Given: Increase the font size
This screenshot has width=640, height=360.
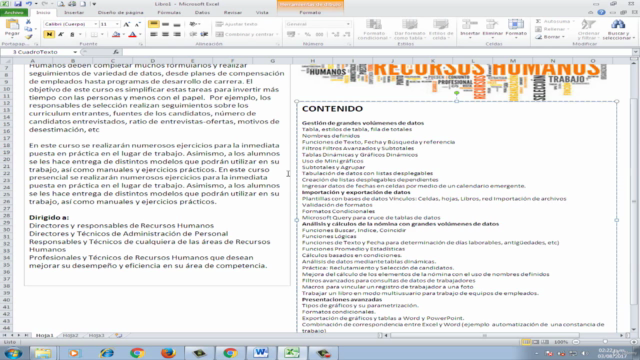Looking at the screenshot, I should coord(127,24).
